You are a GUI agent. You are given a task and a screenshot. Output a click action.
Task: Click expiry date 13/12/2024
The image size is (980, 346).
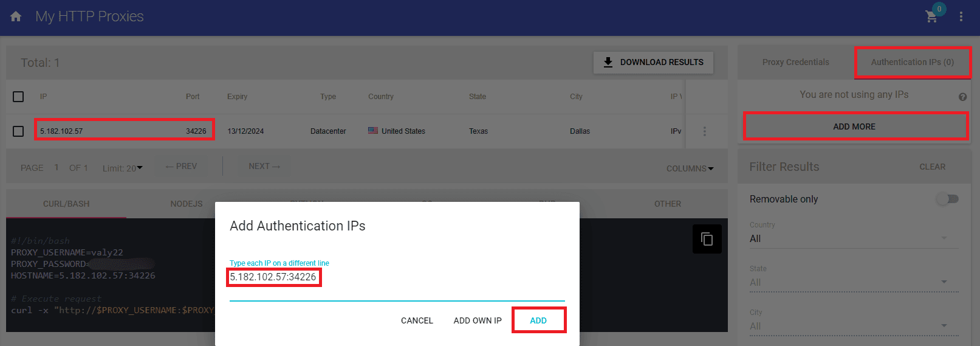coord(245,131)
